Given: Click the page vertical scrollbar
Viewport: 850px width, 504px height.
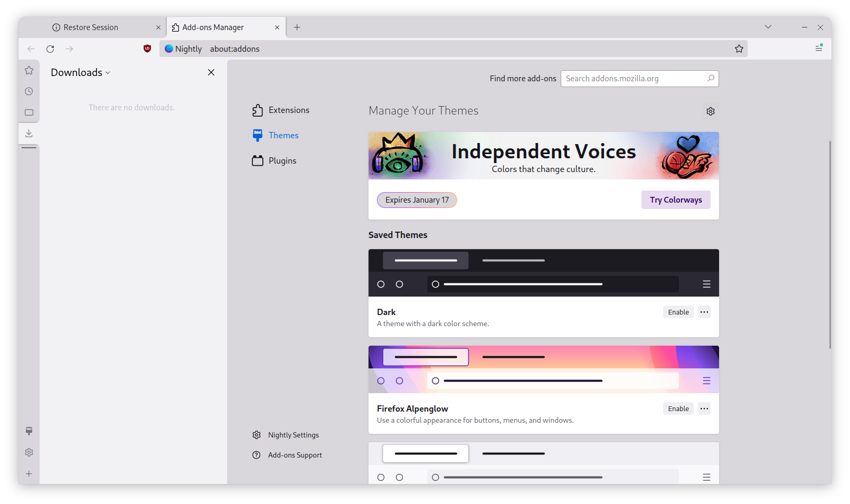Looking at the screenshot, I should coord(830,244).
